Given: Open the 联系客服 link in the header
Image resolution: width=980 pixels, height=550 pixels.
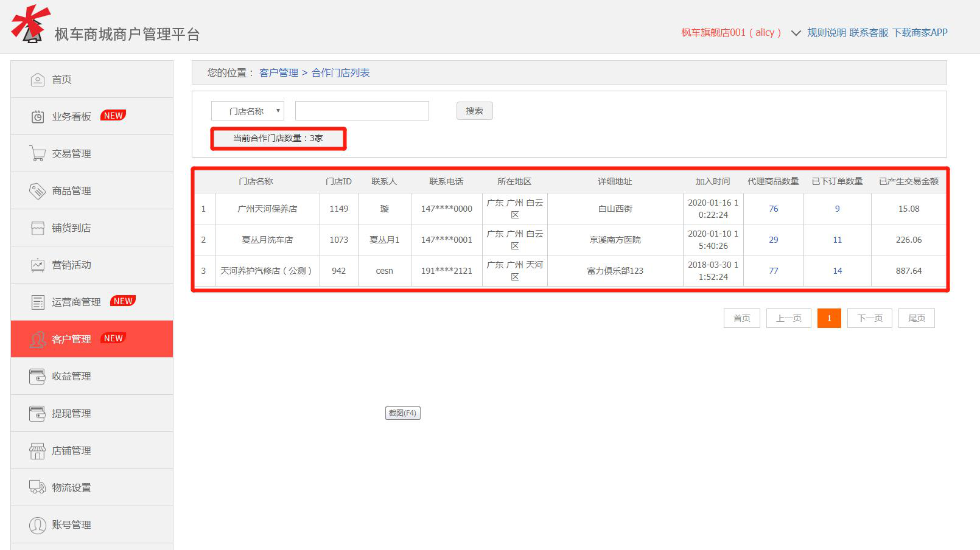Looking at the screenshot, I should pyautogui.click(x=869, y=33).
